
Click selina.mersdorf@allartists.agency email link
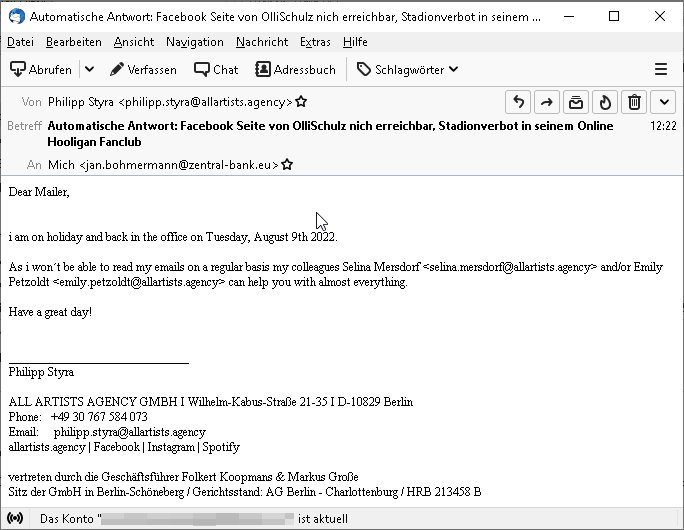pos(510,267)
